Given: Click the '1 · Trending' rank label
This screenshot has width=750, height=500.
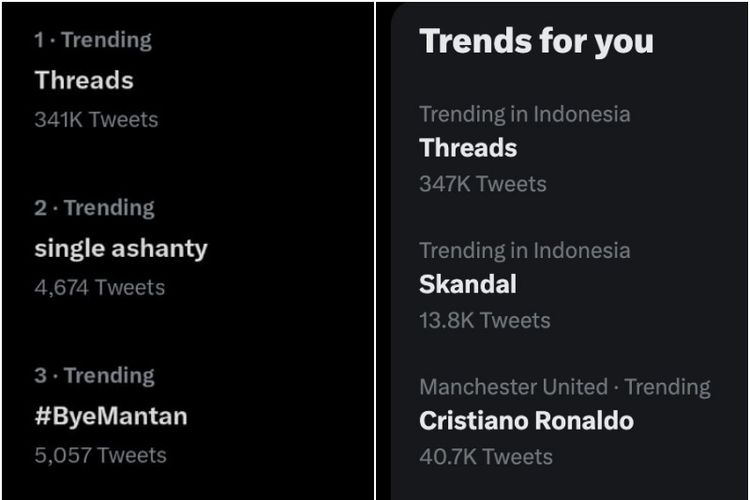Looking at the screenshot, I should (x=92, y=40).
